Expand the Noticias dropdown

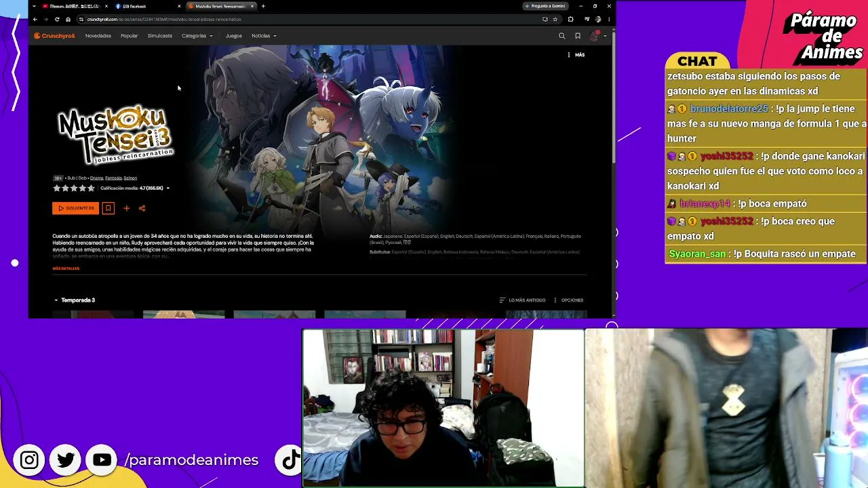264,36
